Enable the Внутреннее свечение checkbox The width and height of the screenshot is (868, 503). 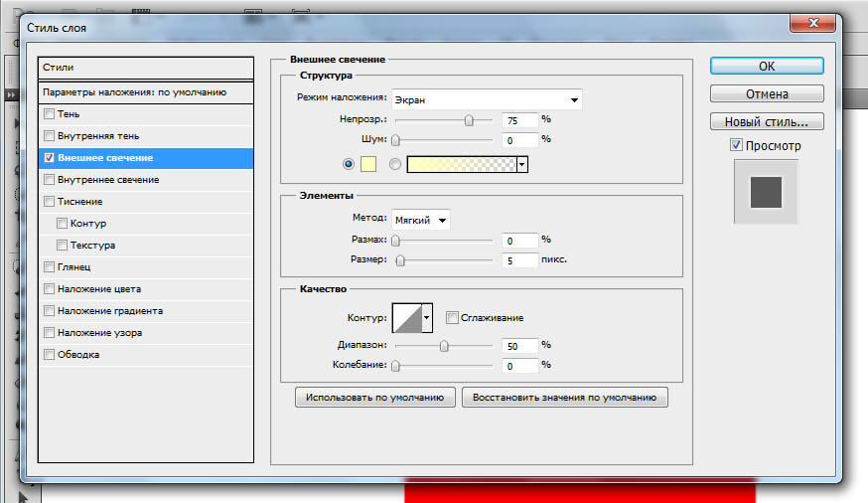point(50,180)
